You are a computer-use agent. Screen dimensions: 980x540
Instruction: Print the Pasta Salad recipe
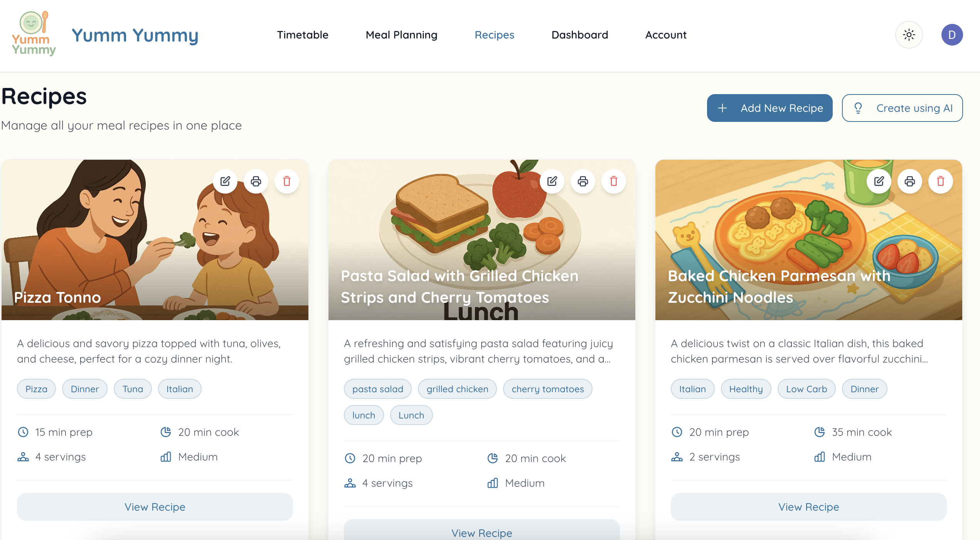pyautogui.click(x=583, y=181)
